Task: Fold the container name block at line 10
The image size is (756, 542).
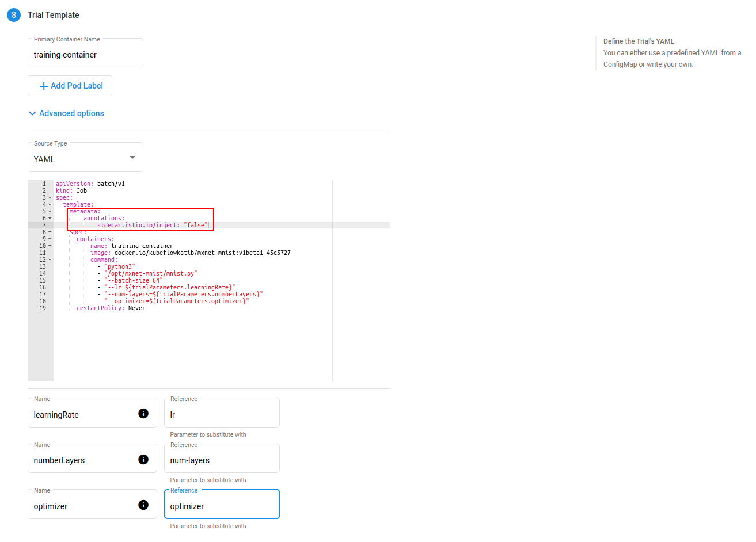Action: coord(50,246)
